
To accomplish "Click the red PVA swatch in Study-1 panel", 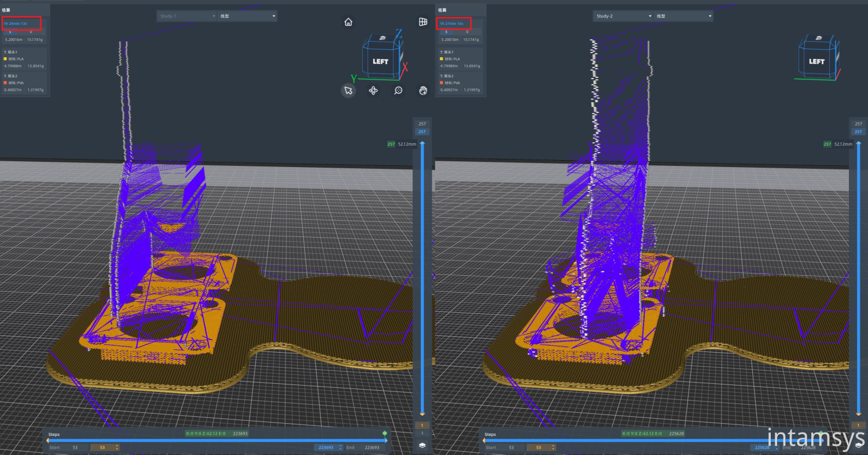I will 5,83.
